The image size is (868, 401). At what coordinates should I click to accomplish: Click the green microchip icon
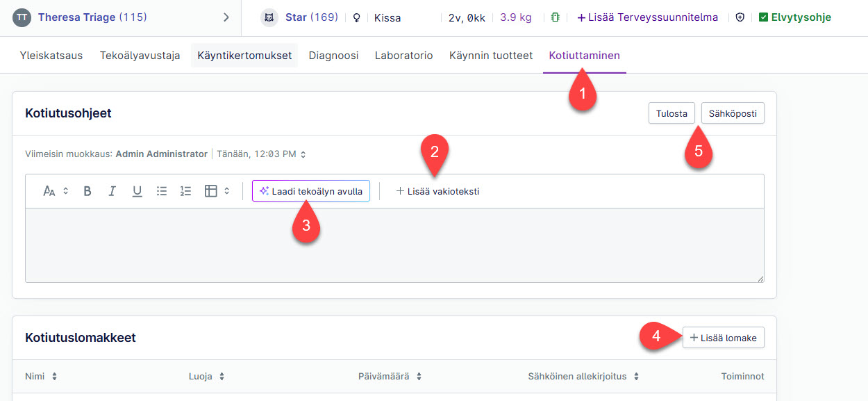coord(555,17)
